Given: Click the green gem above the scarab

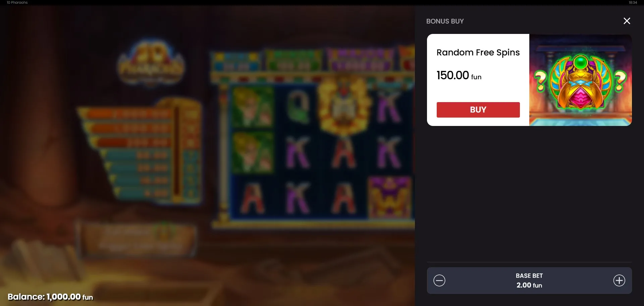Looking at the screenshot, I should [x=580, y=62].
